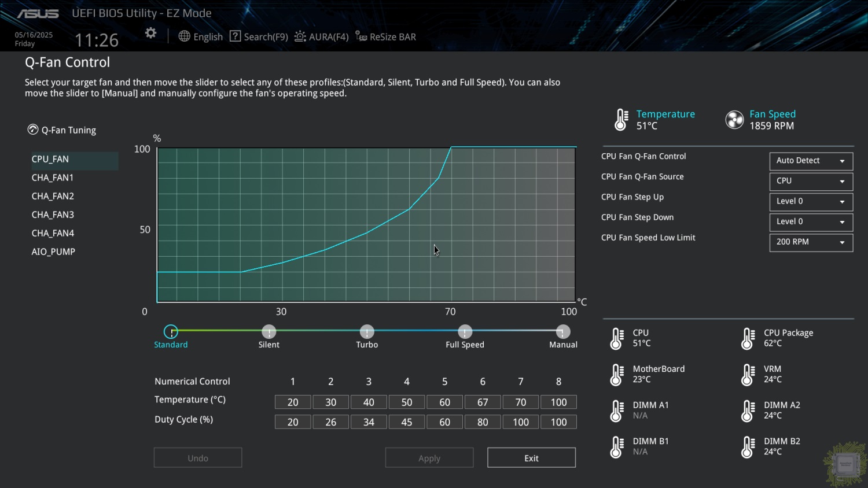Click the DIMM A2 thermometer icon
This screenshot has width=868, height=488.
(x=748, y=411)
